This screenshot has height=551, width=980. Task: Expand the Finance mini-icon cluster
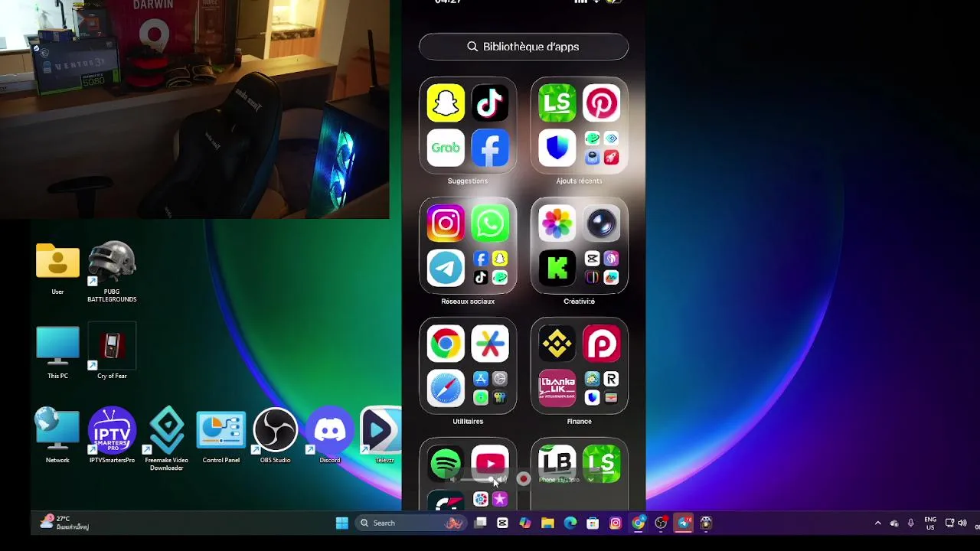tap(602, 388)
